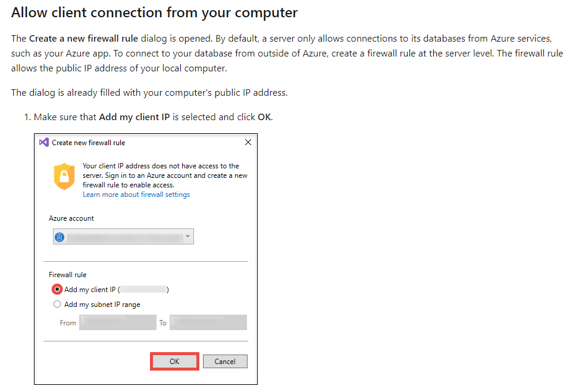Image resolution: width=563 pixels, height=392 pixels.
Task: Click the Allow client connection heading
Action: tap(154, 12)
